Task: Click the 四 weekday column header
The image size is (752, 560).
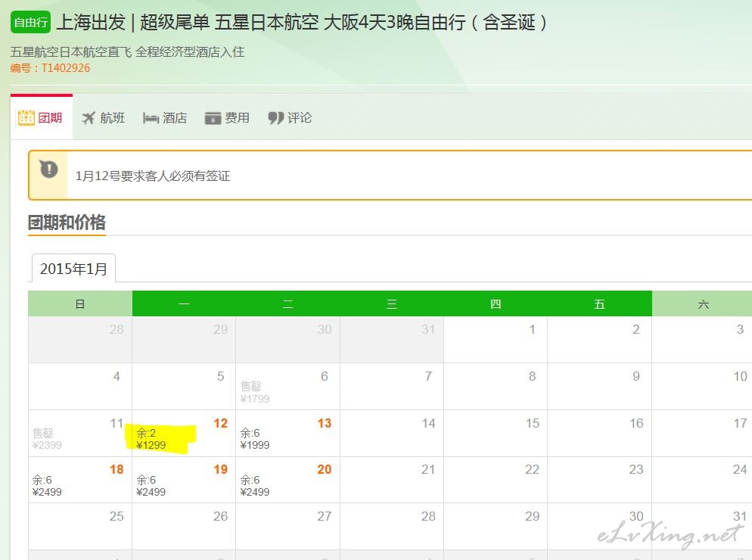Action: (x=496, y=303)
